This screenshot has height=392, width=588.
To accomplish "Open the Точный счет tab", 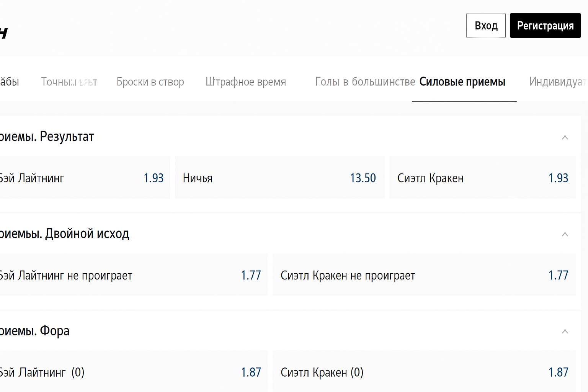I will (x=69, y=82).
